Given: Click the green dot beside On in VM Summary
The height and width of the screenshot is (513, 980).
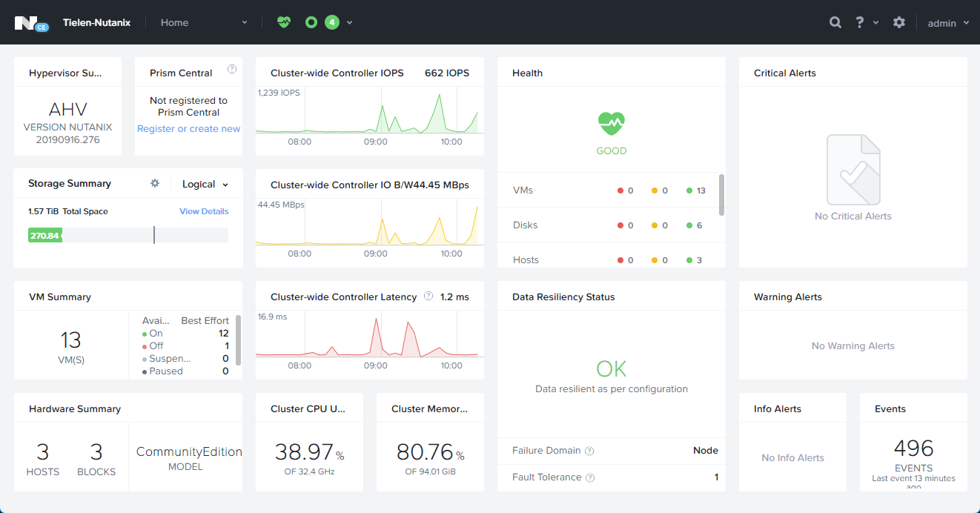Looking at the screenshot, I should click(x=144, y=334).
